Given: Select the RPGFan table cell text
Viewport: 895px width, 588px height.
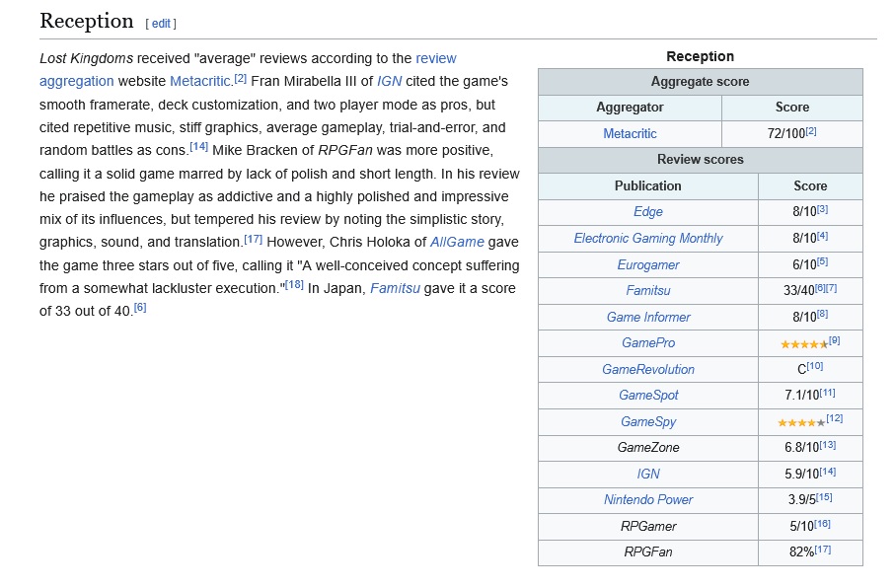Looking at the screenshot, I should 648,552.
